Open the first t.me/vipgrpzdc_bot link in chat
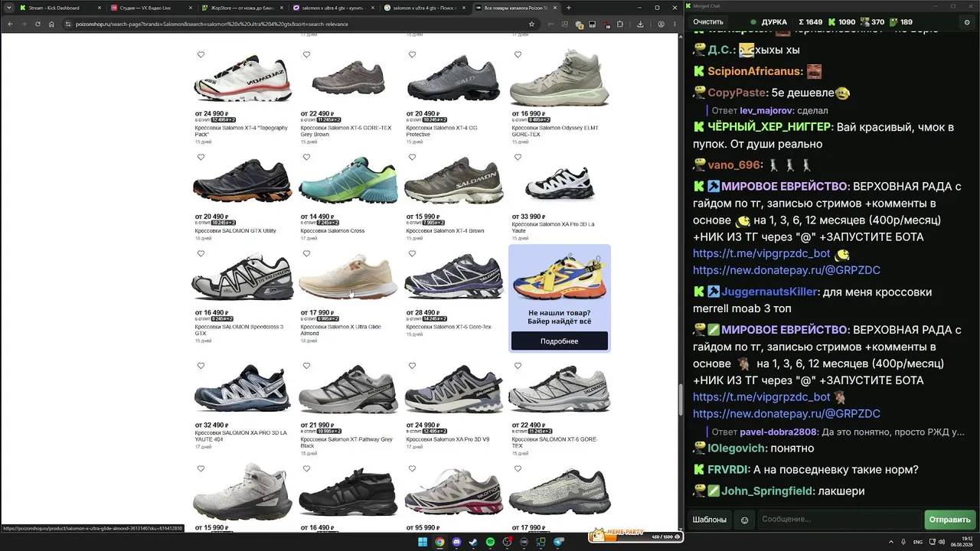Screen dimensions: 980x551 762,253
